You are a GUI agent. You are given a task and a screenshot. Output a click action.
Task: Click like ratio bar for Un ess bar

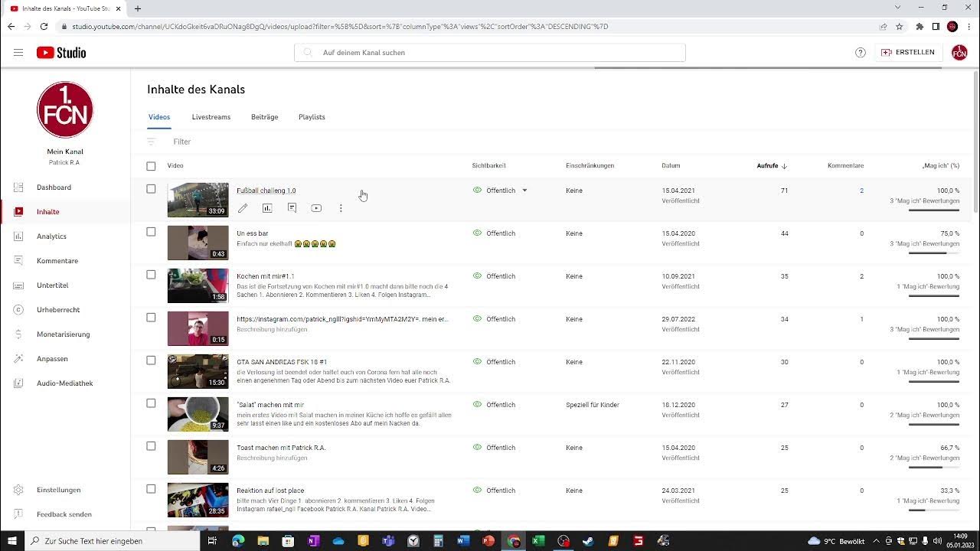click(933, 253)
